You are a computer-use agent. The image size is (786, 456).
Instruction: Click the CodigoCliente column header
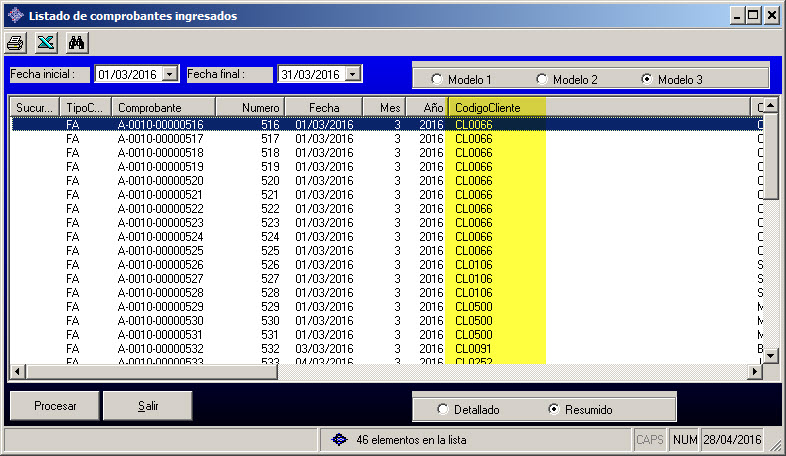pos(496,107)
